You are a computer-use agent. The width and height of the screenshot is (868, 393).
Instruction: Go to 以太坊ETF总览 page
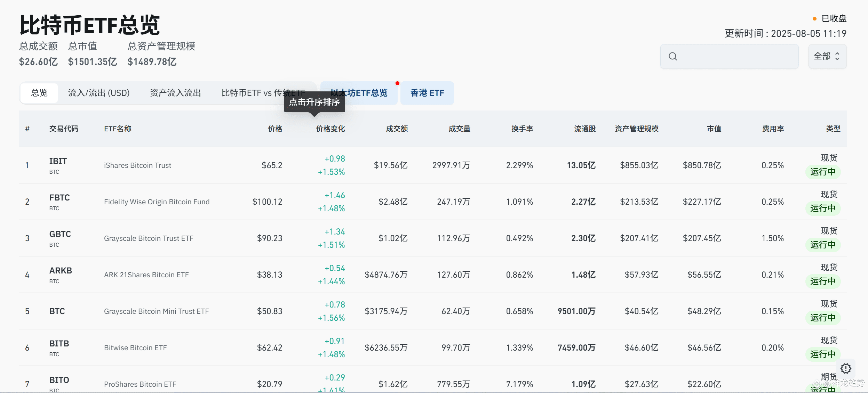(359, 93)
